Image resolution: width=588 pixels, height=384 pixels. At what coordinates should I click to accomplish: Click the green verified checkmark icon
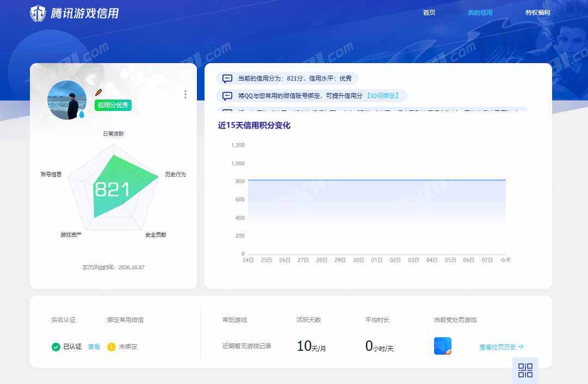click(56, 347)
